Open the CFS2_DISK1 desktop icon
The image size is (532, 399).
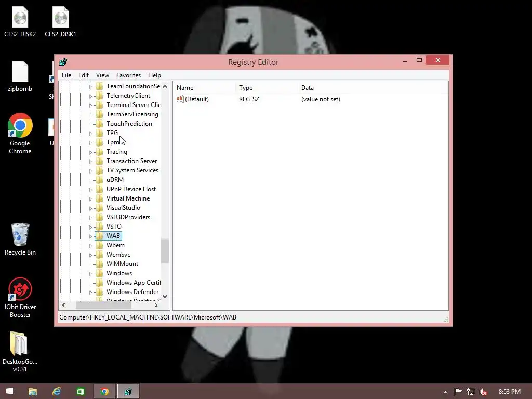click(x=60, y=22)
